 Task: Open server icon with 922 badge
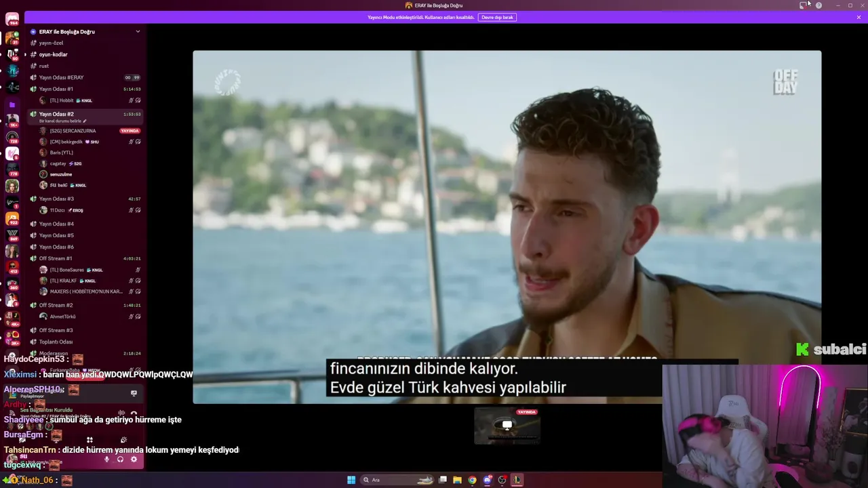pos(12,218)
